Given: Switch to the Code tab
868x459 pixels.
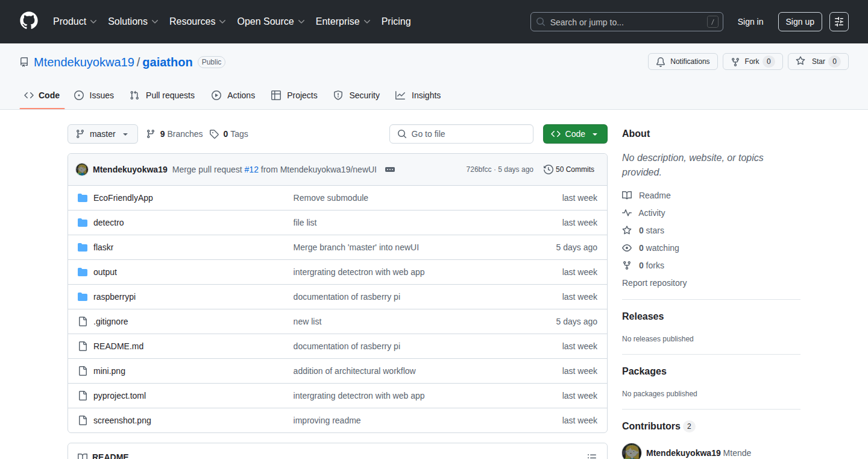Looking at the screenshot, I should 42,95.
